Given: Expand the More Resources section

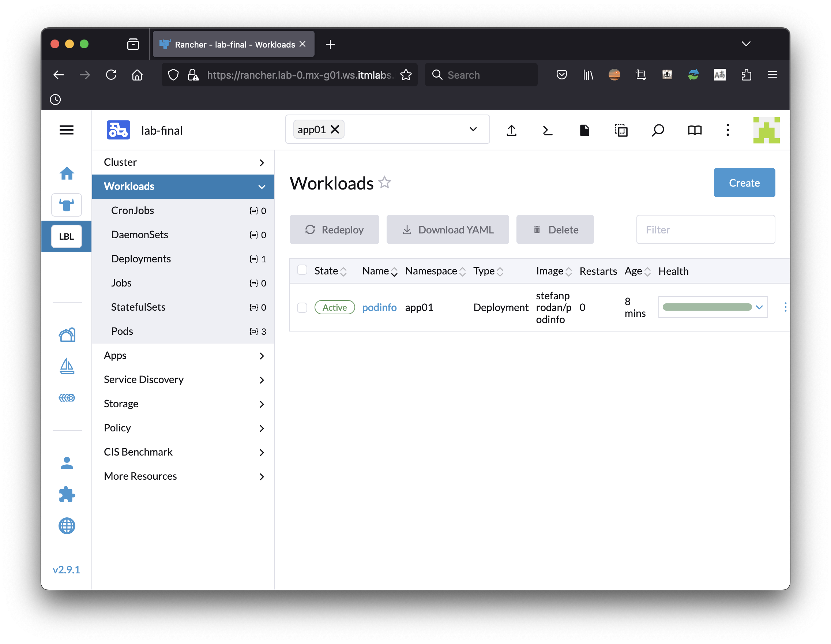Looking at the screenshot, I should tap(183, 476).
